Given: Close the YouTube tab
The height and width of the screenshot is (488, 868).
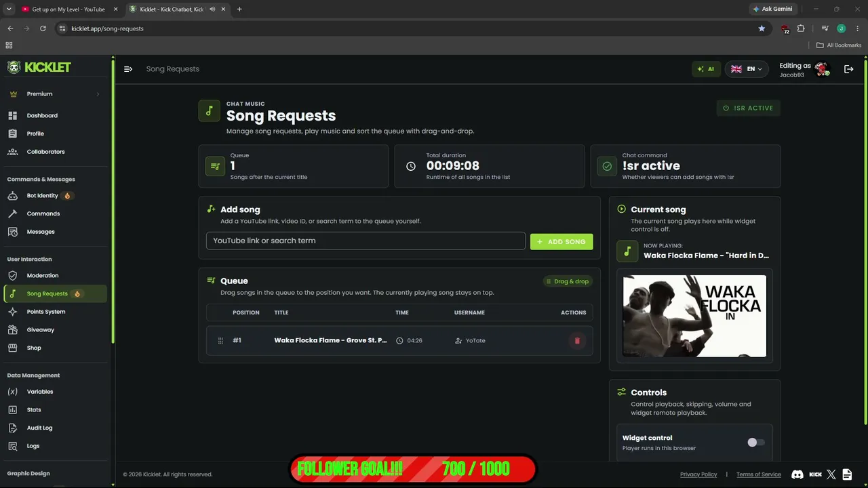Looking at the screenshot, I should point(115,9).
